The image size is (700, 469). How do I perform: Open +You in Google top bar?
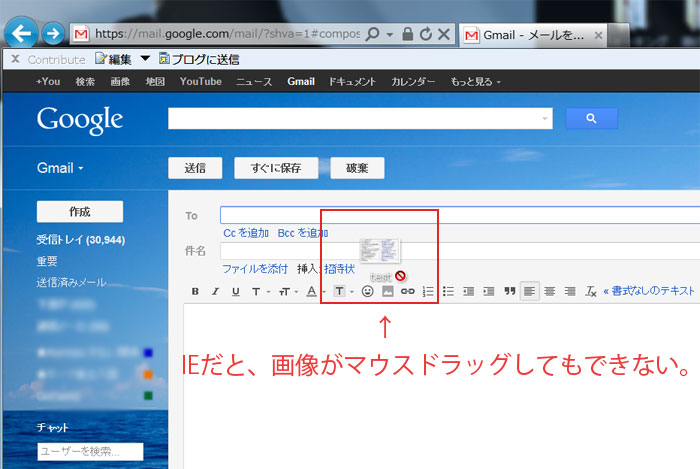point(48,82)
